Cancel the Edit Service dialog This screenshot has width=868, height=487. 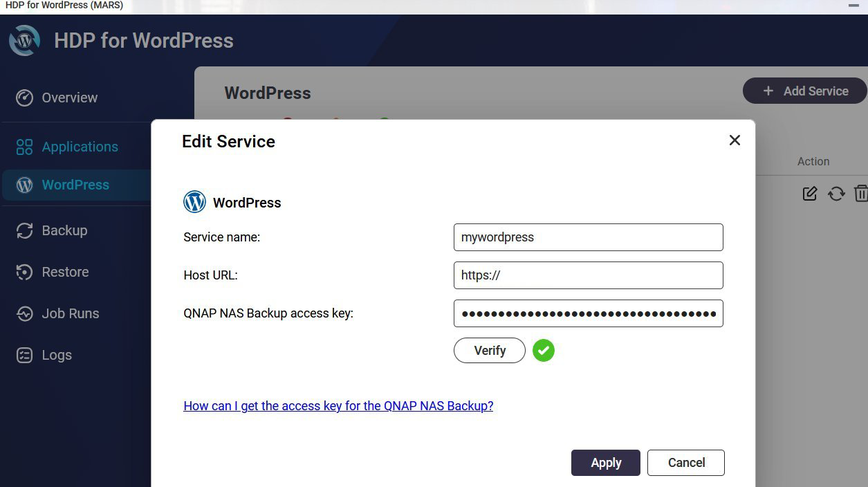(x=685, y=463)
